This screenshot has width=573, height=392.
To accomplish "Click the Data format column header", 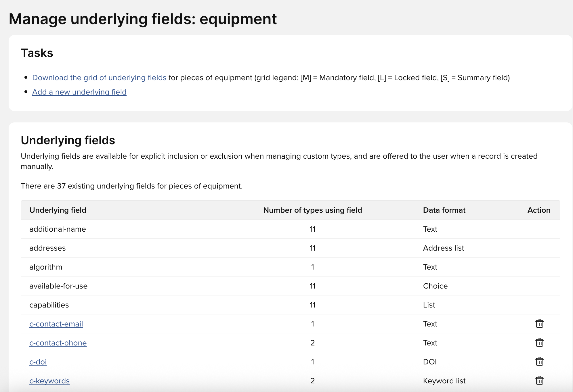I will [x=444, y=210].
